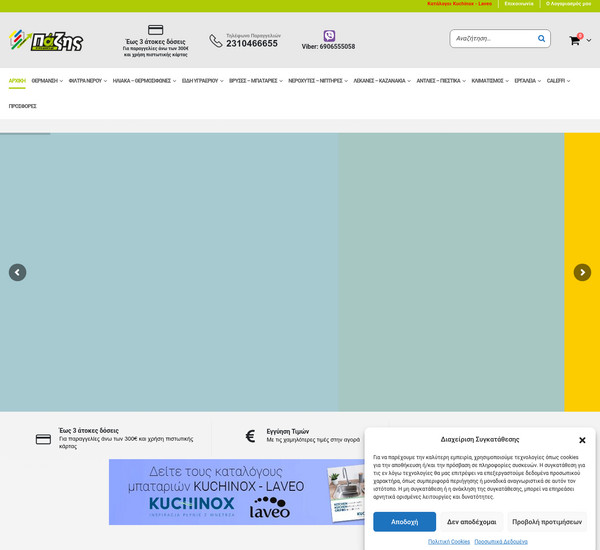The height and width of the screenshot is (550, 600).
Task: Expand ΛΕΚΑΝΕΣ – ΚΑΖΑΝΑΚΙΑ menu
Action: click(x=382, y=81)
